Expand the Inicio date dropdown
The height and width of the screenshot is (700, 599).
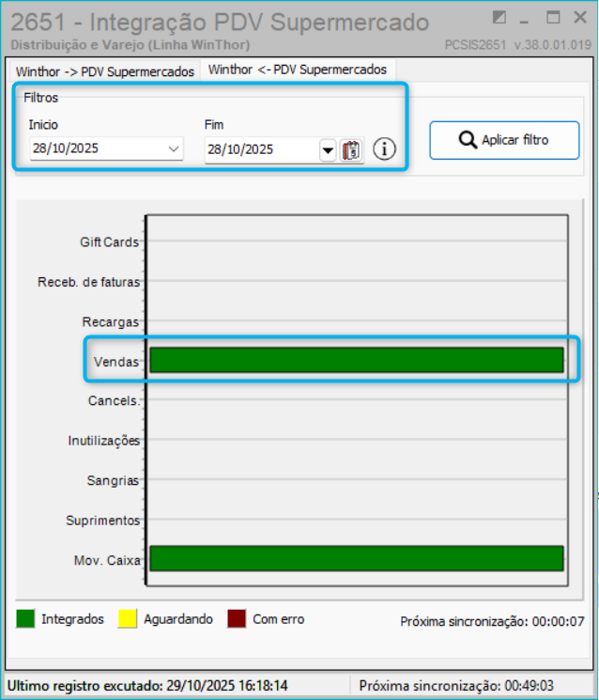coord(174,148)
